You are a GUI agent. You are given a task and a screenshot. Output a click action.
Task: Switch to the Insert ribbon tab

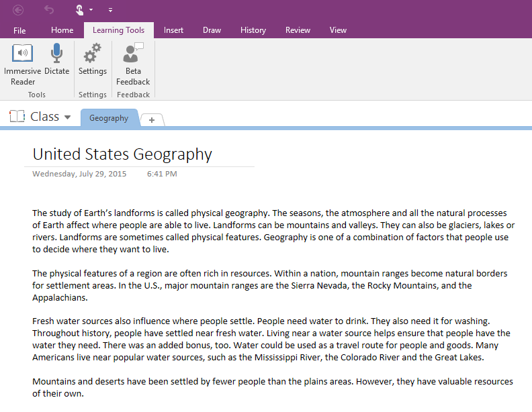(173, 30)
